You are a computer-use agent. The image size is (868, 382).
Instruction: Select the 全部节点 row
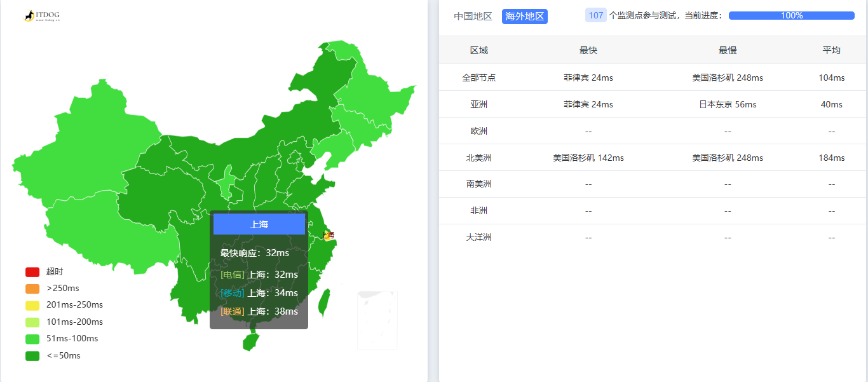pos(478,78)
